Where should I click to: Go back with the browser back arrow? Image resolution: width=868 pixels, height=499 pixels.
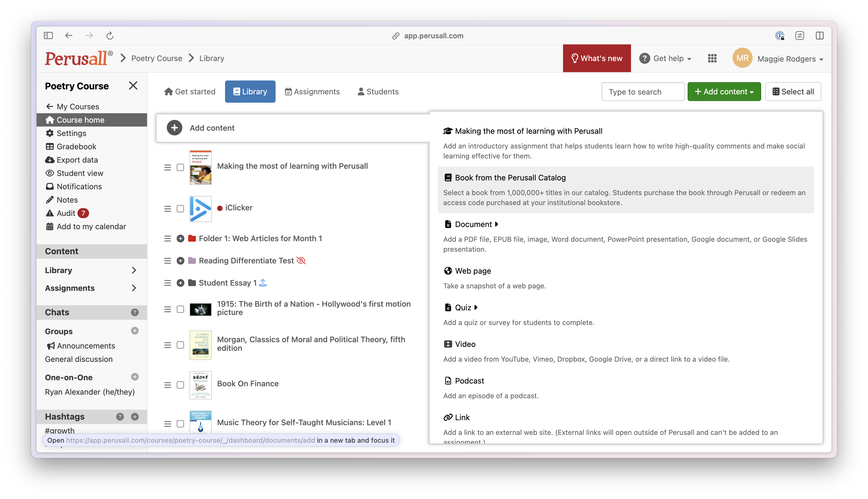coord(69,35)
